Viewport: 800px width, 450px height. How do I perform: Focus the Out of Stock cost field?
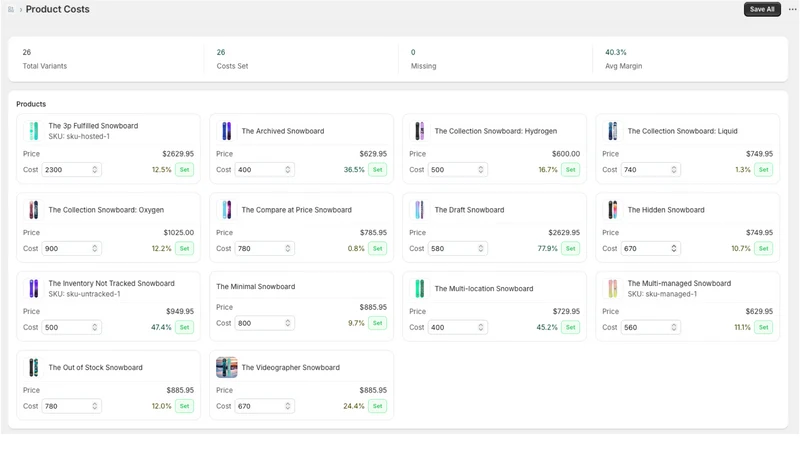(71, 406)
